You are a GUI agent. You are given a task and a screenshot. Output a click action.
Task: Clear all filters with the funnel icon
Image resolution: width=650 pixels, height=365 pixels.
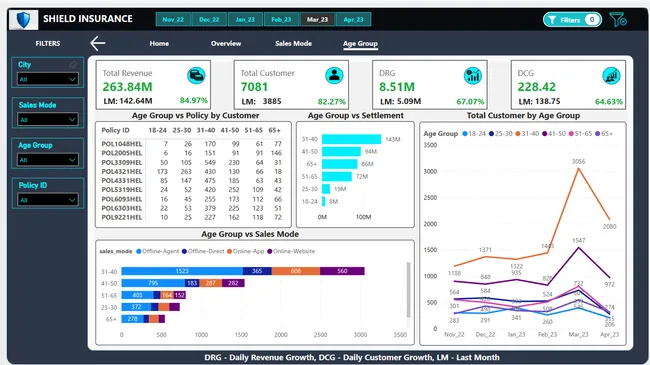point(618,19)
